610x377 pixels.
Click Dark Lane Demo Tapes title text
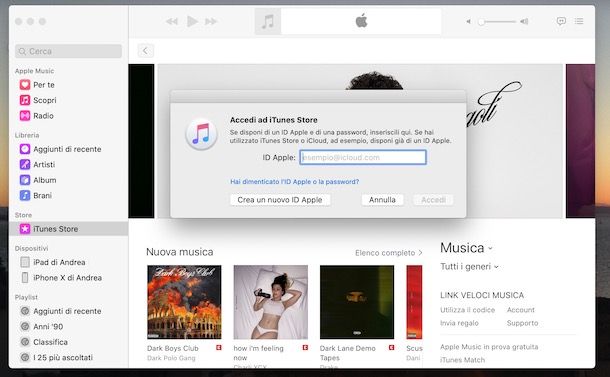coord(347,353)
